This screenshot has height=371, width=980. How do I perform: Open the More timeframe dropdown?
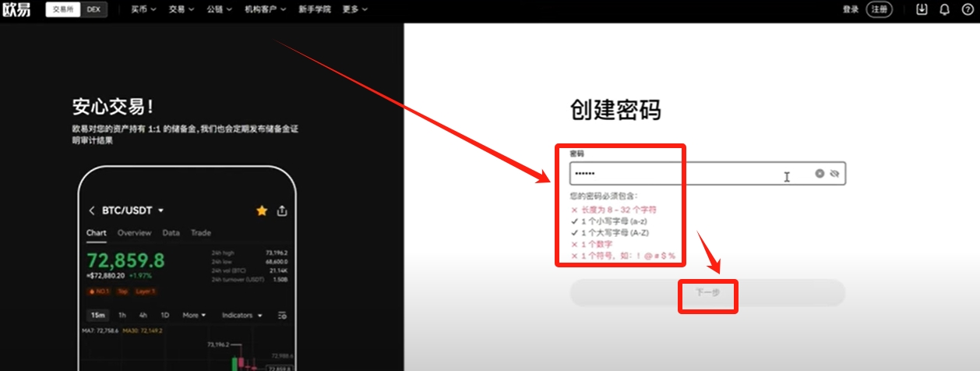coord(194,316)
